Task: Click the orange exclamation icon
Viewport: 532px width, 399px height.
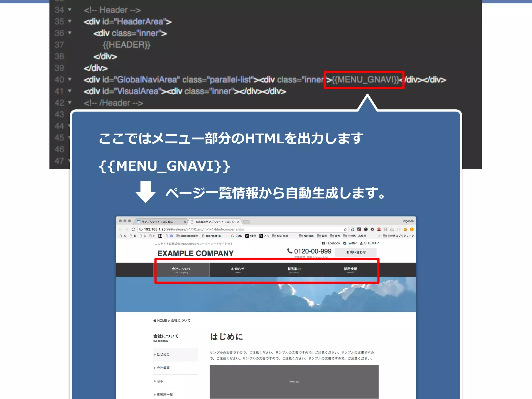Action: [412, 229]
